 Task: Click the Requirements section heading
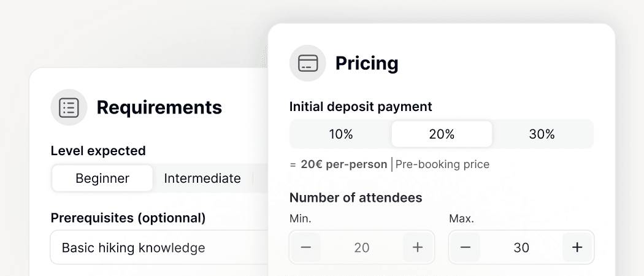point(159,107)
